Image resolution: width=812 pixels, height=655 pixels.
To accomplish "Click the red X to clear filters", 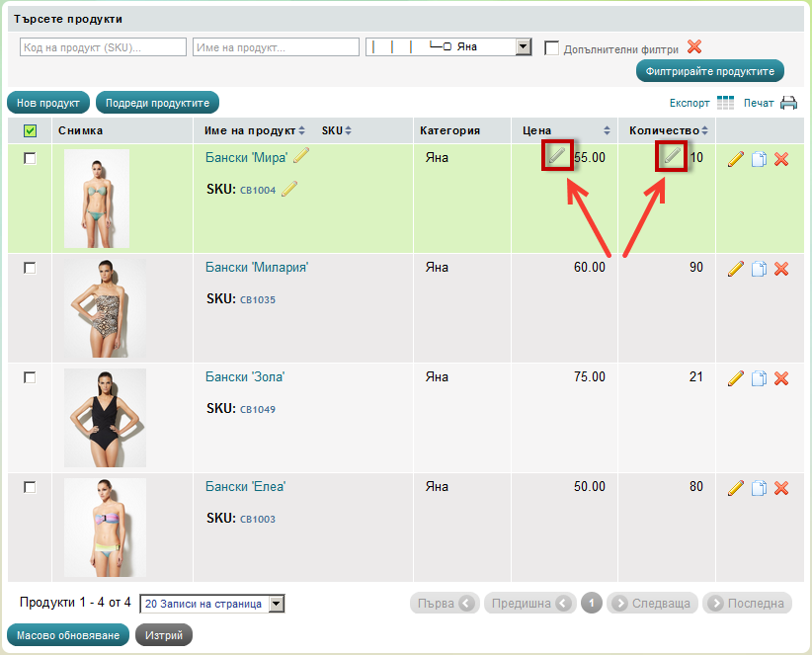I will pos(694,46).
